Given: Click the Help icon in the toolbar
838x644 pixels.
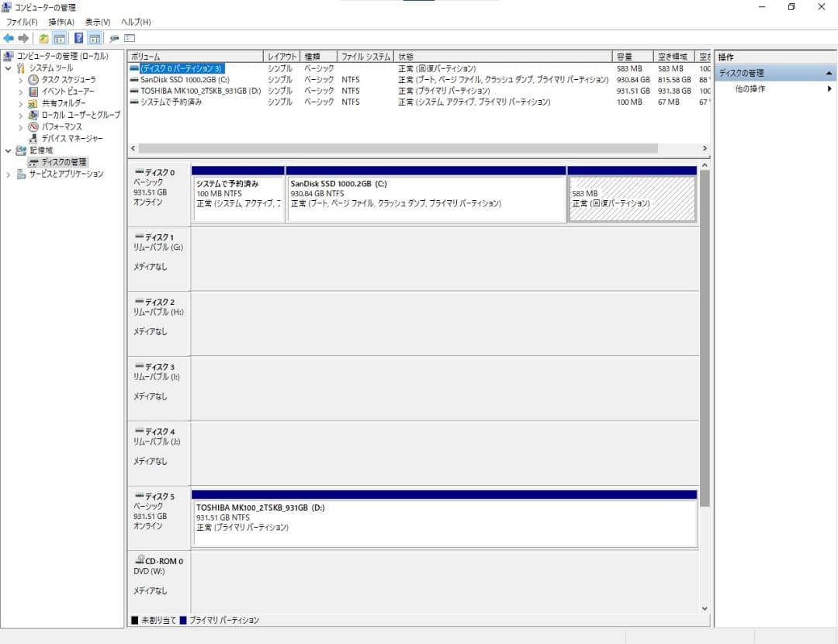Looking at the screenshot, I should 78,38.
